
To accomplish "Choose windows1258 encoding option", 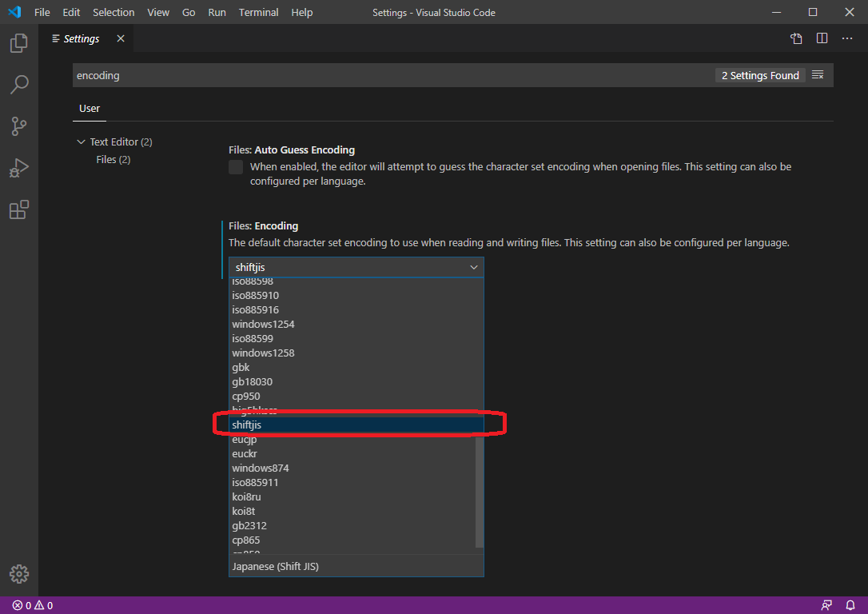I will pos(356,353).
